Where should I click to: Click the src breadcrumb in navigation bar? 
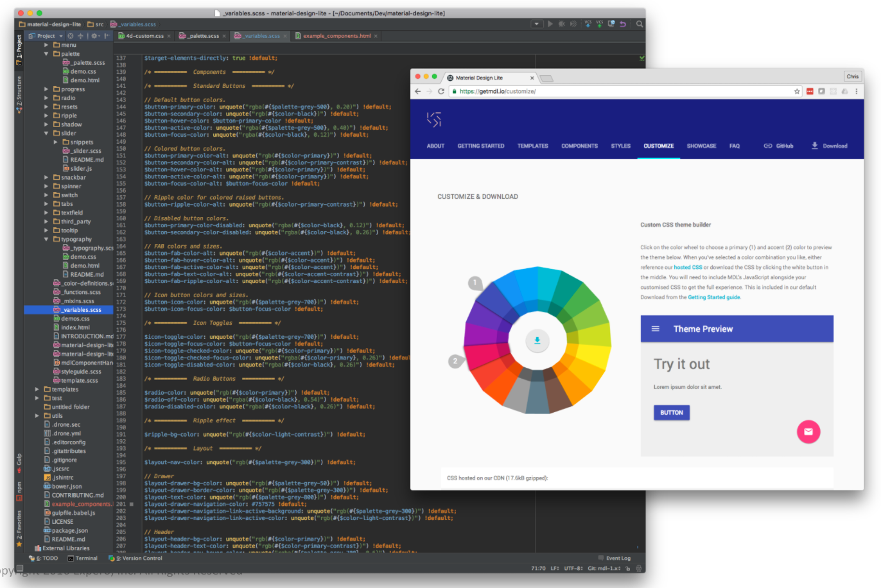pyautogui.click(x=95, y=24)
